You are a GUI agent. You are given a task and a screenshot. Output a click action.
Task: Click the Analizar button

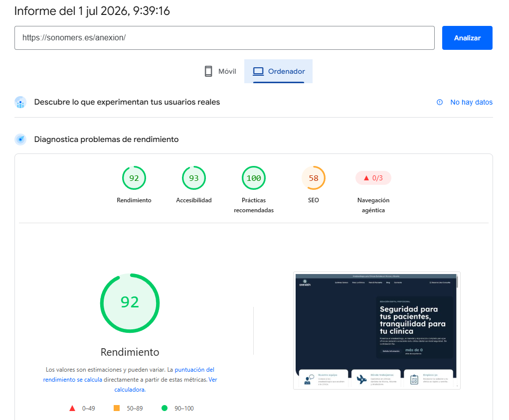tap(467, 38)
